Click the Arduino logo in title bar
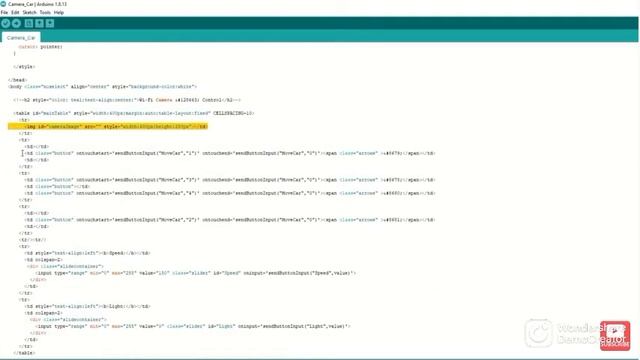This screenshot has height=360, width=640. 3,4
